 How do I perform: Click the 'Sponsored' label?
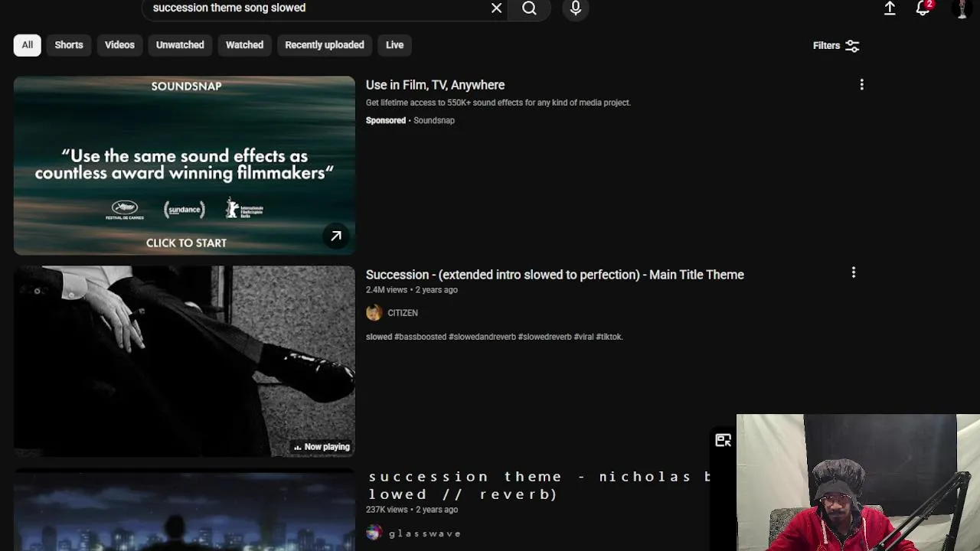(386, 120)
